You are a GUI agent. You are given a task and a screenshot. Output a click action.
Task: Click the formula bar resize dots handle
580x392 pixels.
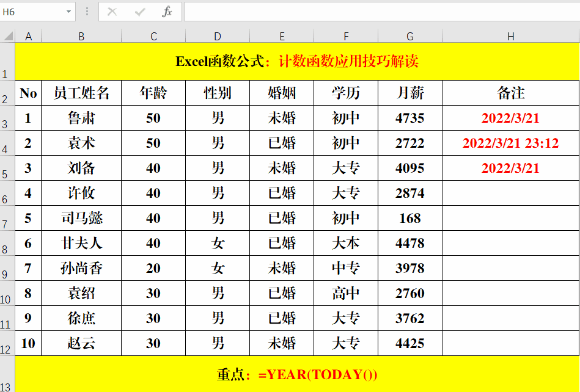click(87, 12)
